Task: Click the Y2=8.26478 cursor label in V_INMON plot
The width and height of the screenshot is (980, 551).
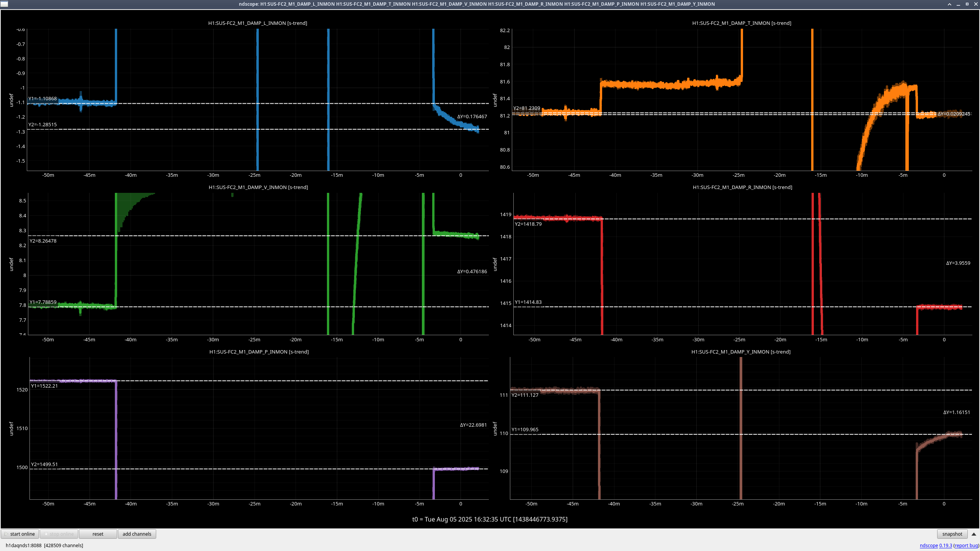Action: click(43, 241)
